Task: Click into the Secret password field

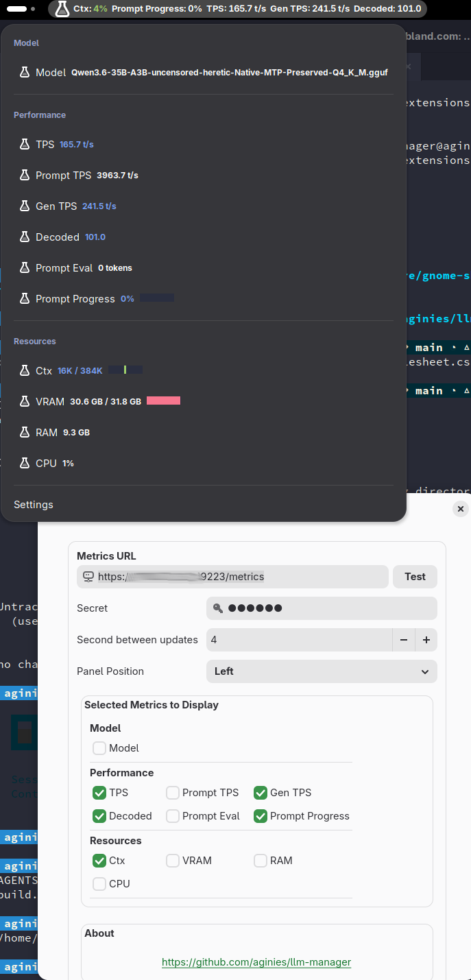Action: coord(322,608)
